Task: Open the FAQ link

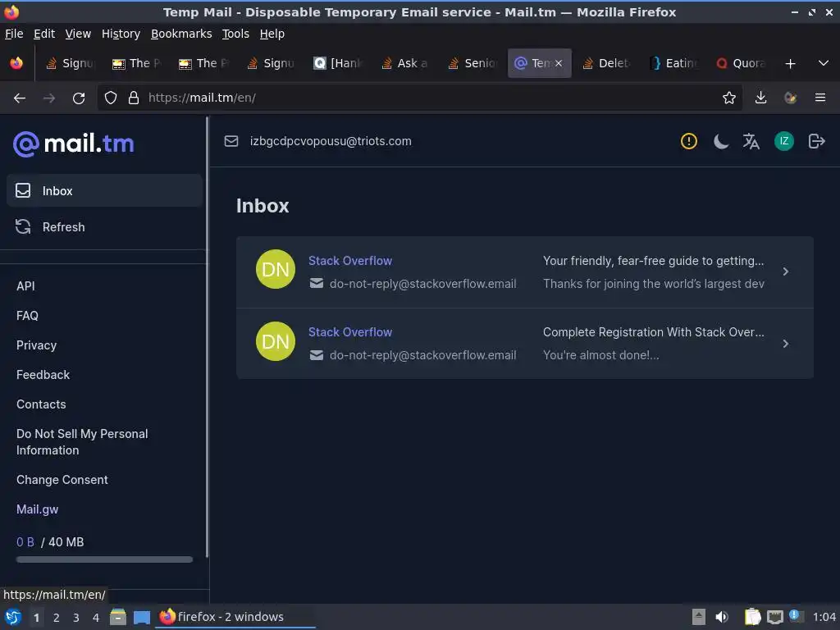Action: pyautogui.click(x=27, y=316)
